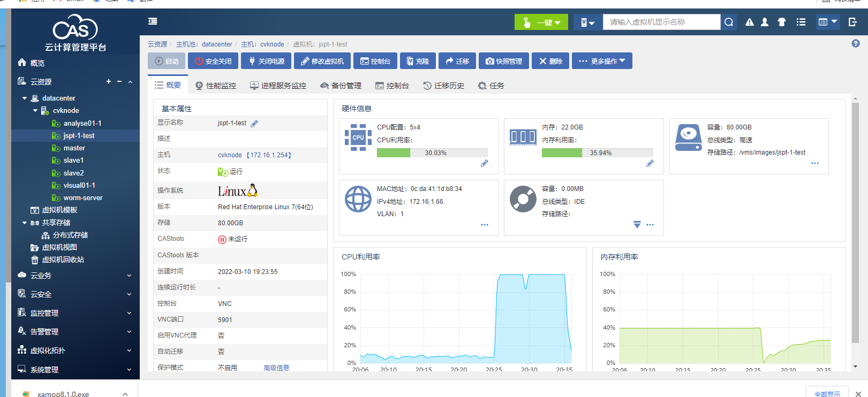Screen dimensions: 868x397
Task: Open the user account icon
Action: pyautogui.click(x=765, y=22)
